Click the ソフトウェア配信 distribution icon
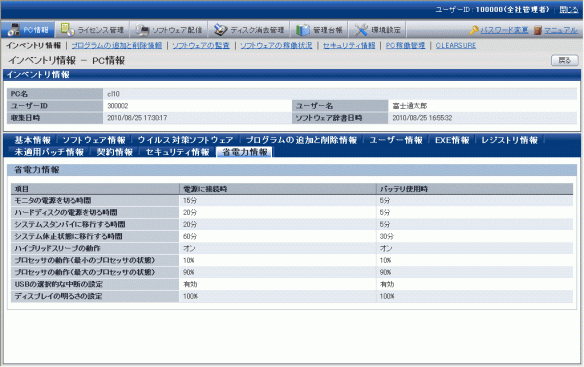This screenshot has width=584, height=367. tap(142, 30)
